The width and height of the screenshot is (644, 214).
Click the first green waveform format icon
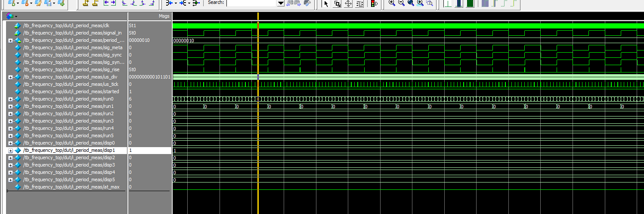point(448,3)
